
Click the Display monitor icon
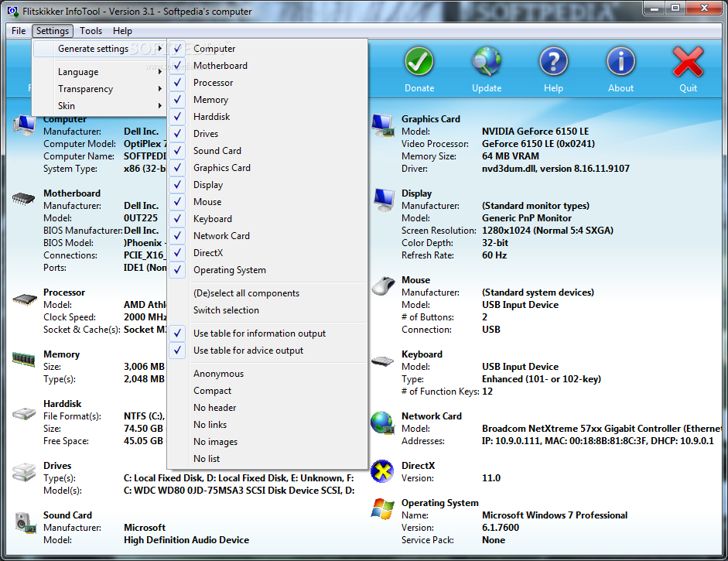tap(384, 200)
